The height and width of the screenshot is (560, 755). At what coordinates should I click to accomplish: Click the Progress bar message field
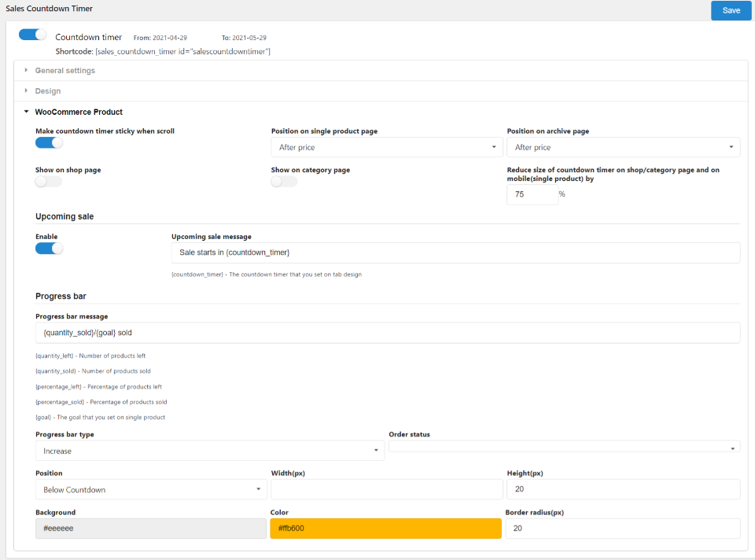[388, 333]
